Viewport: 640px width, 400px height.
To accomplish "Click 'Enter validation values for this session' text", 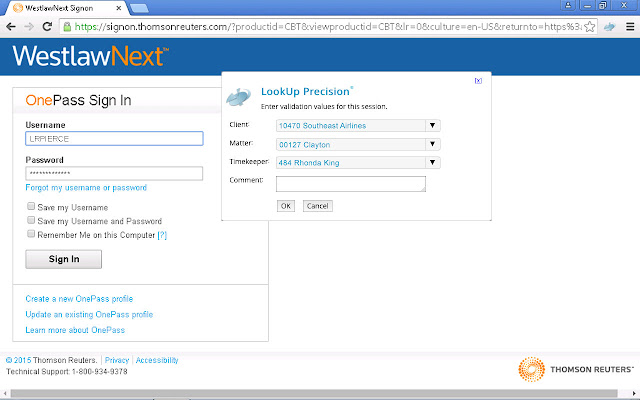I will click(324, 107).
